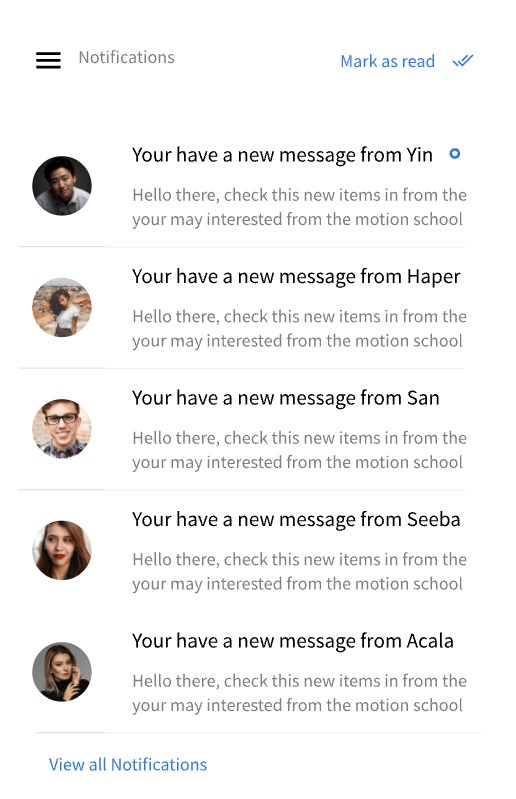The height and width of the screenshot is (799, 516).
Task: Open the new message from Acala title
Action: pyautogui.click(x=292, y=641)
